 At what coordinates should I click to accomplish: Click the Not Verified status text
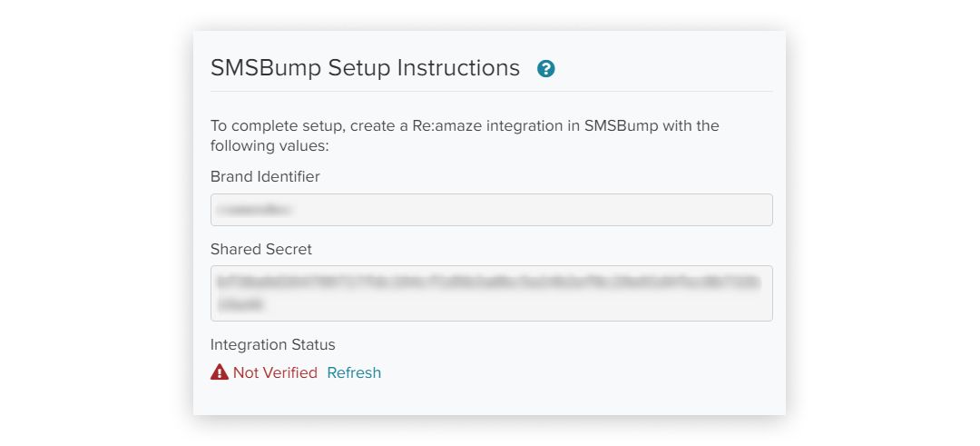275,372
